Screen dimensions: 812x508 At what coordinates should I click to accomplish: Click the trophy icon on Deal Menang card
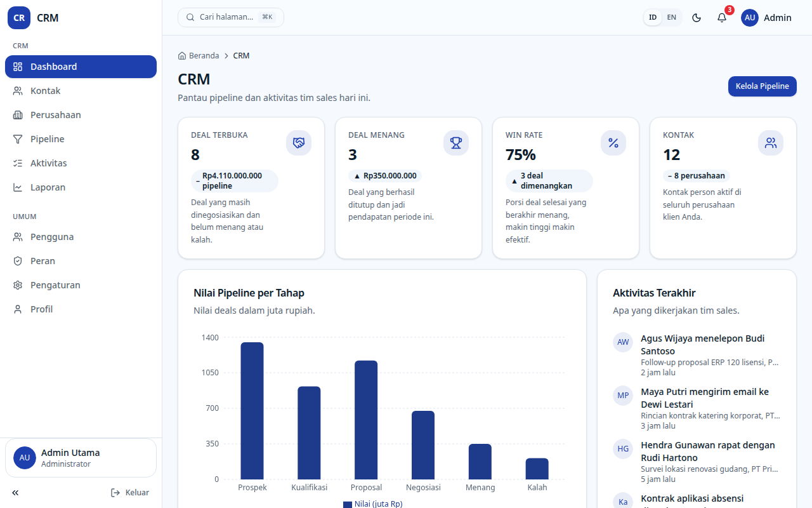456,143
